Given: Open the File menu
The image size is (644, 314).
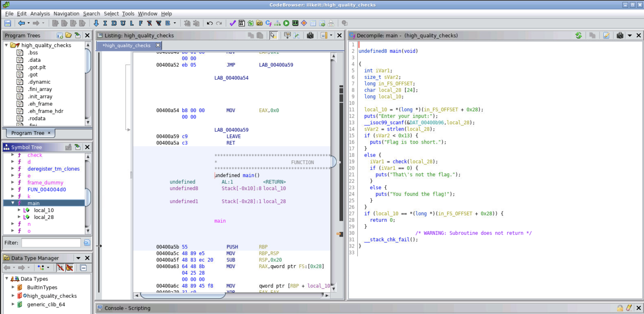Looking at the screenshot, I should tap(9, 13).
